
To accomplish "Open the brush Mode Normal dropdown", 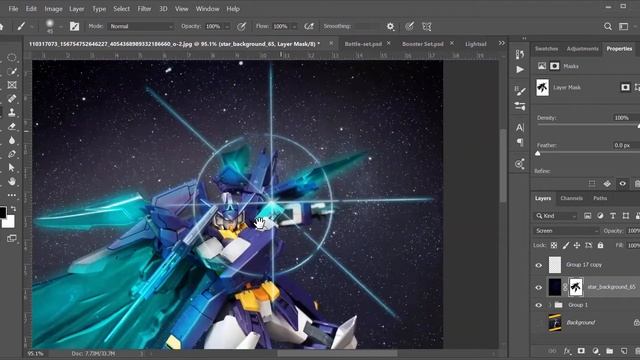I will tap(141, 27).
